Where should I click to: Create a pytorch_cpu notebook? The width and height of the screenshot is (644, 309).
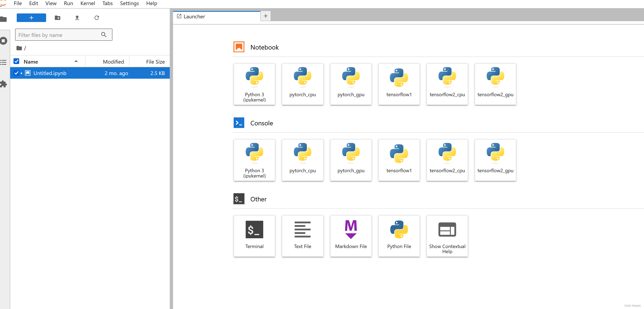coord(302,84)
